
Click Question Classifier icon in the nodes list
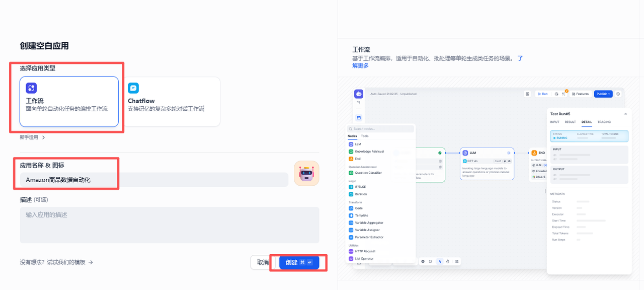pyautogui.click(x=351, y=173)
